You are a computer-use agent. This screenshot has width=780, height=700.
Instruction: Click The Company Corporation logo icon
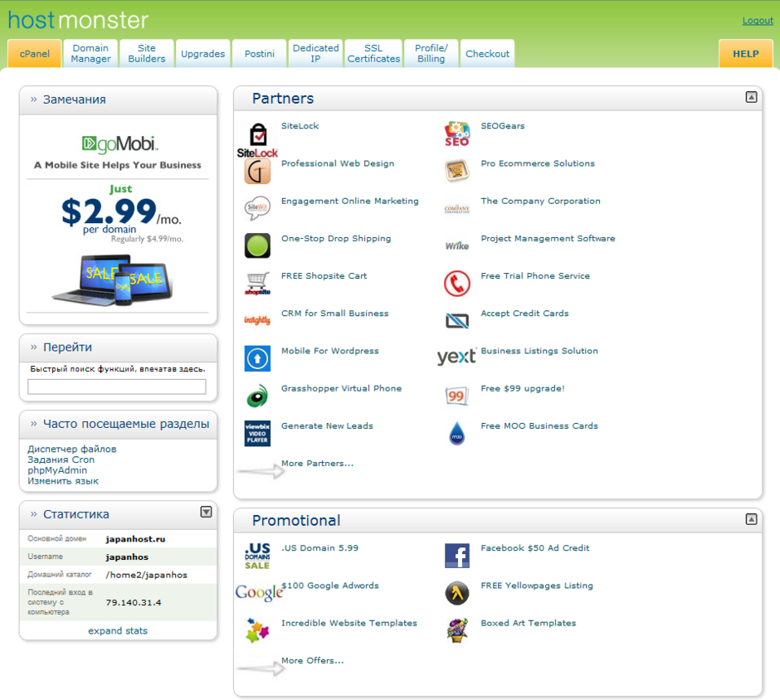coord(456,209)
